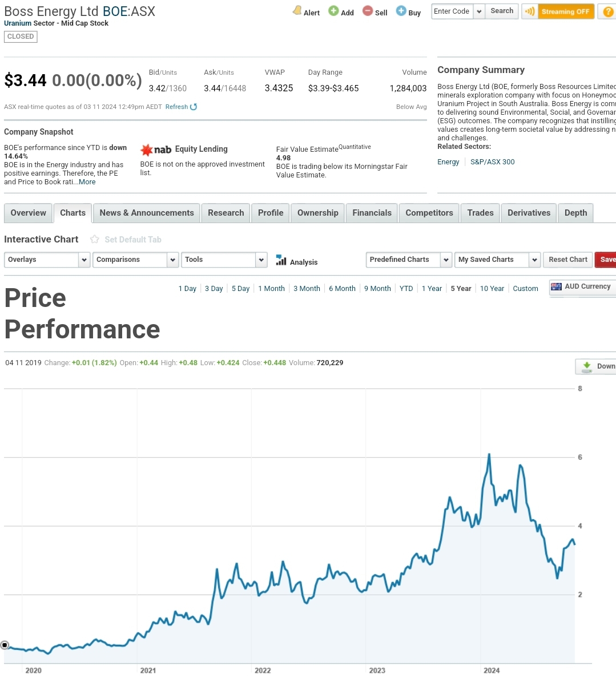Select the 3 Day chart range

click(x=214, y=288)
